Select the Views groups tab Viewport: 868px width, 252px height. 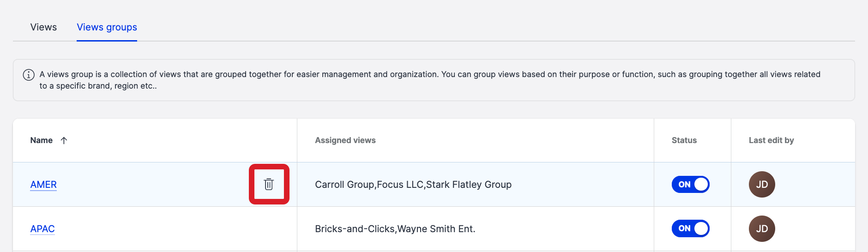pyautogui.click(x=107, y=27)
